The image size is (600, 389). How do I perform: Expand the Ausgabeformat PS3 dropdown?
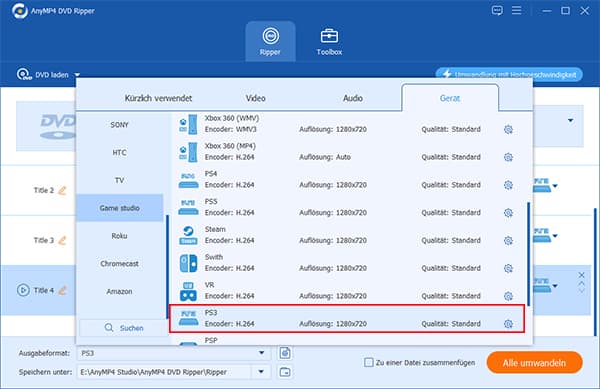click(261, 353)
